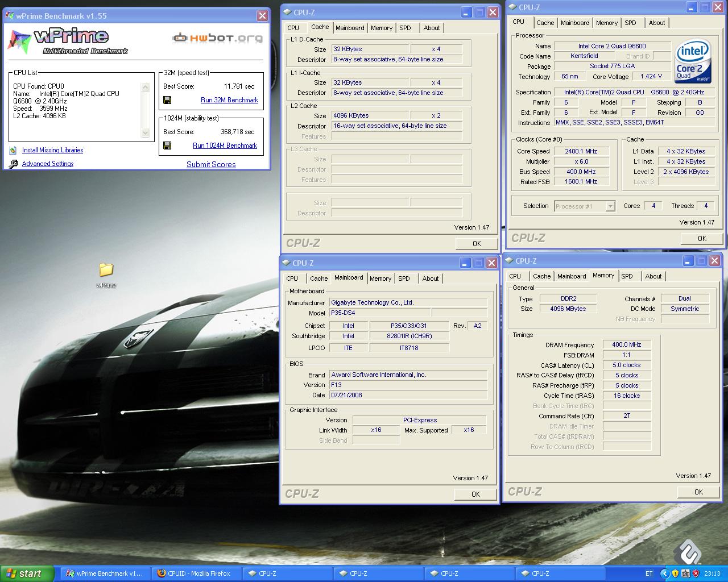Click OK in the DDR2 Memory CPU-Z window
Screen dimensions: 728x582
[698, 492]
